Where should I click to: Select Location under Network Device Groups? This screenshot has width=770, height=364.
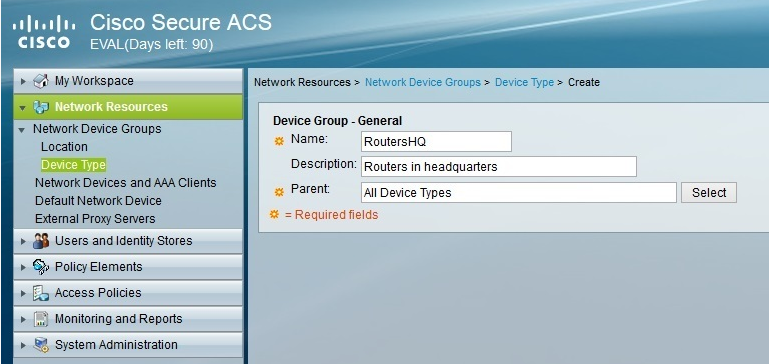(x=64, y=147)
